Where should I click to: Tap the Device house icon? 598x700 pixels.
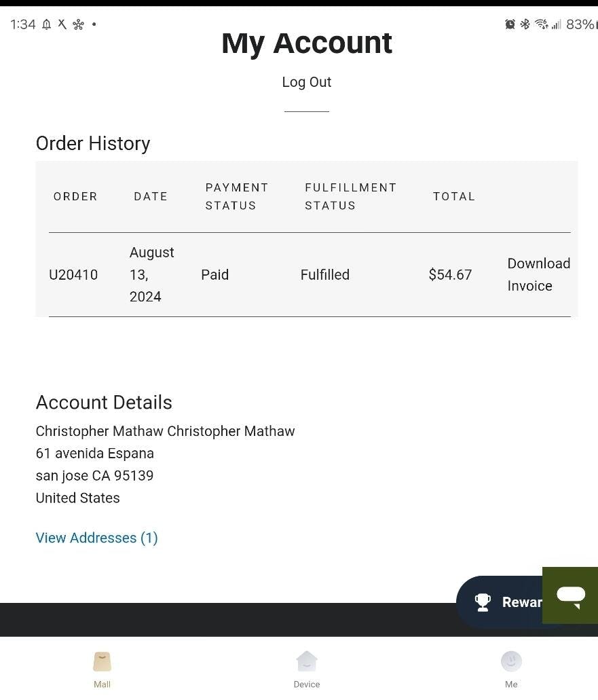coord(307,661)
